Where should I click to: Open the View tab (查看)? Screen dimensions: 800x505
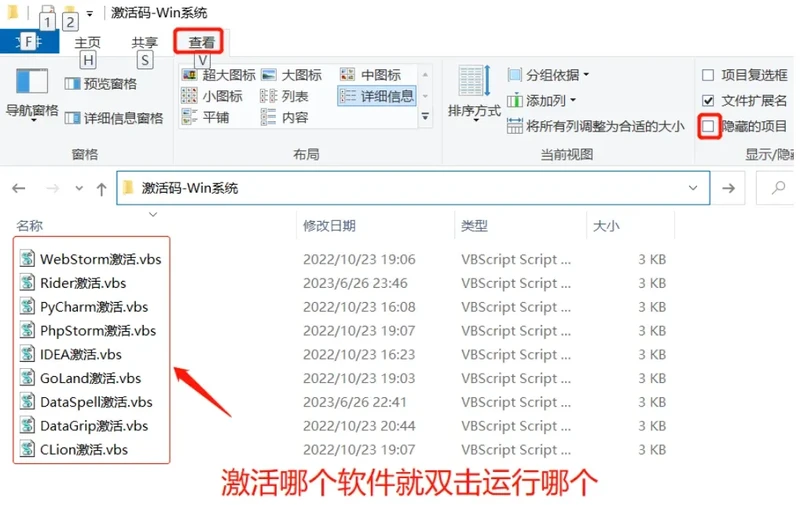(202, 42)
